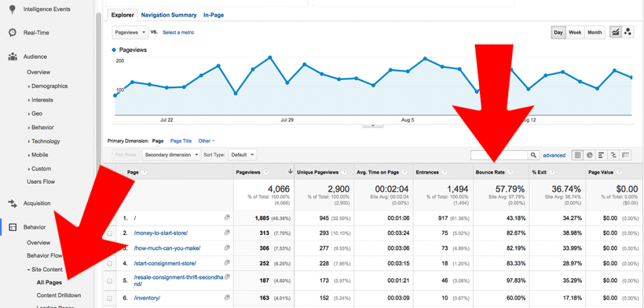Tick the /start-consignment-store/ row checkbox

[x=110, y=263]
